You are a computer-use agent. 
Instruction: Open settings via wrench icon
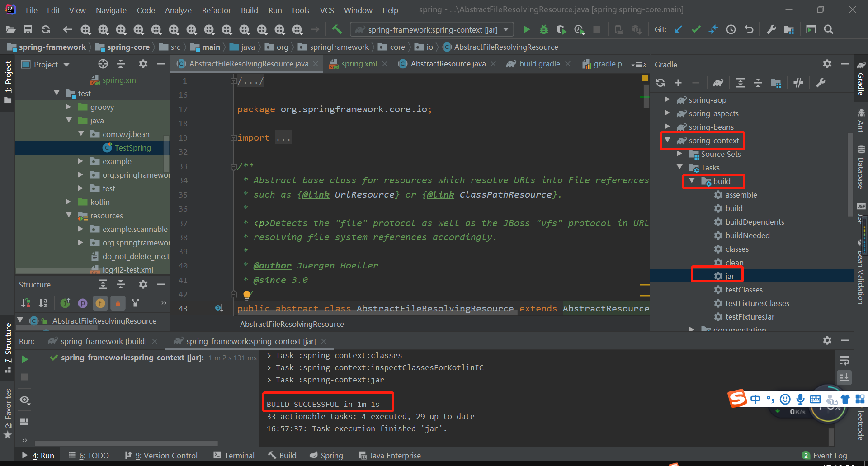(x=771, y=29)
